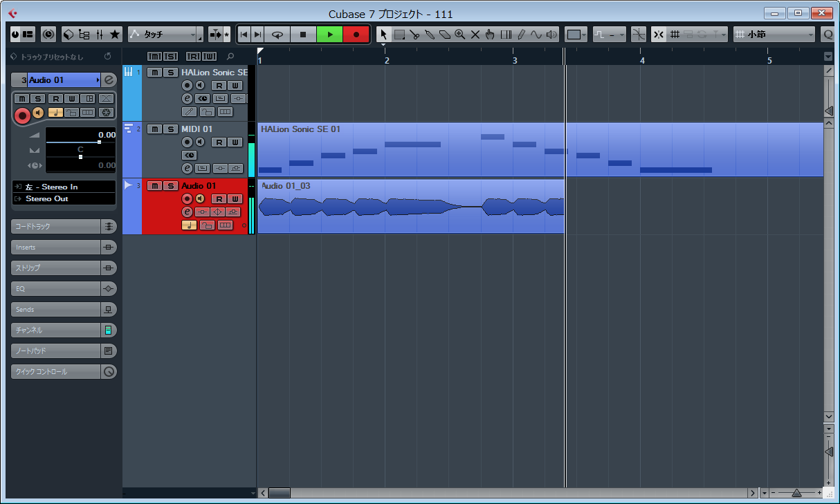The image size is (840, 504).
Task: Toggle musical time base on Audio 01 track
Action: pos(188,225)
